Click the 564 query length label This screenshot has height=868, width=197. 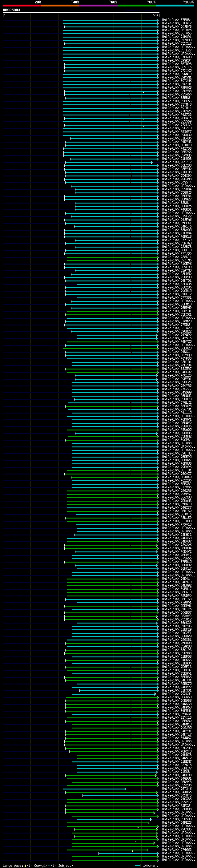click(155, 15)
